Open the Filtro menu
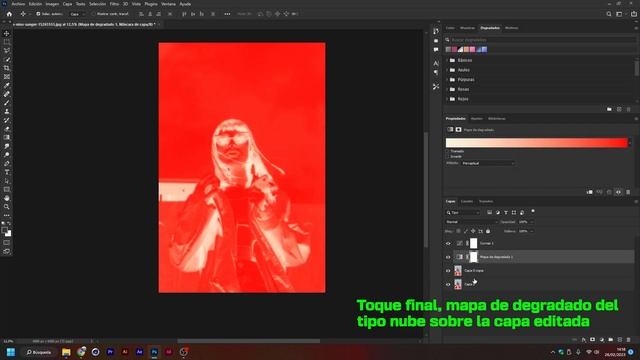 pyautogui.click(x=114, y=4)
